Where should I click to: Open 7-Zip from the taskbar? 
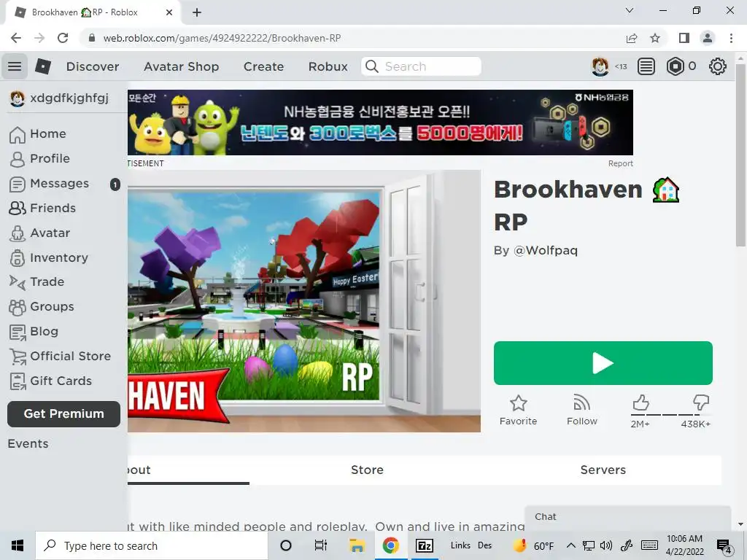[x=425, y=545]
